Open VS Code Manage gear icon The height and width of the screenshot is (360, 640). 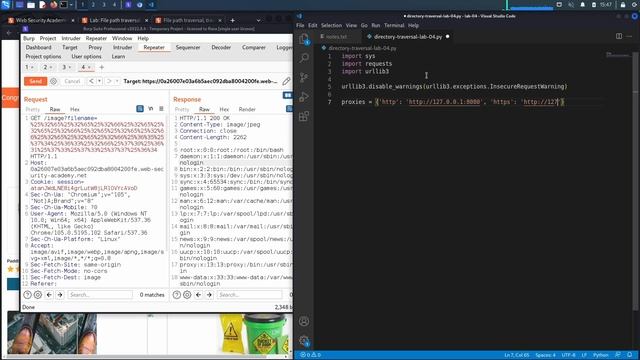point(304,340)
